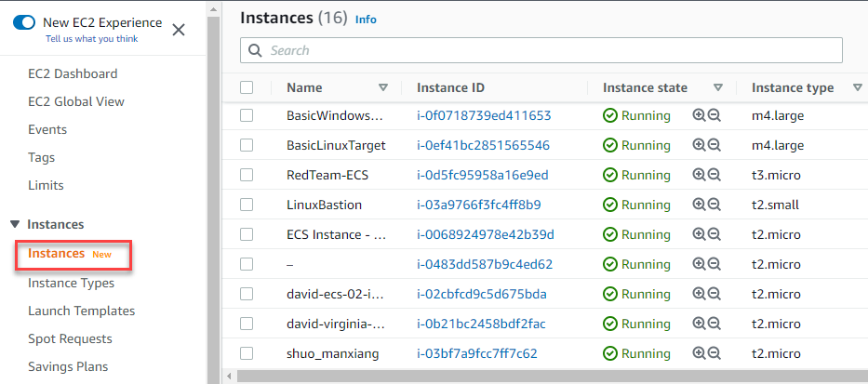
Task: Click in the instances Search field
Action: click(549, 50)
